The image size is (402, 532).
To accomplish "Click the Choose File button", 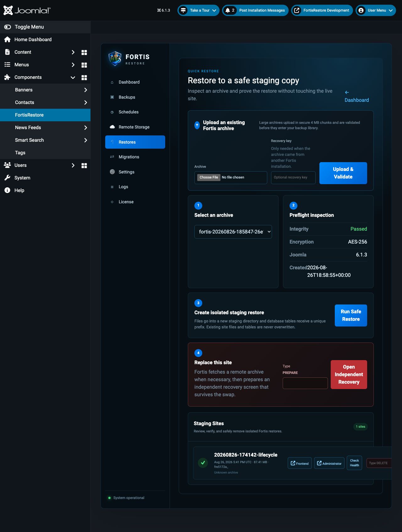I will 209,178.
